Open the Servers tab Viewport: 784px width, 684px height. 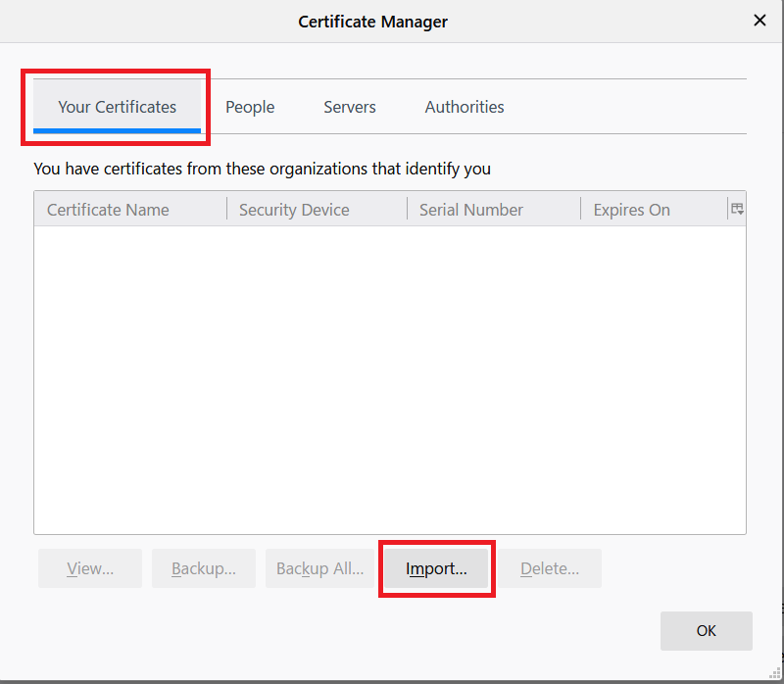pyautogui.click(x=349, y=107)
